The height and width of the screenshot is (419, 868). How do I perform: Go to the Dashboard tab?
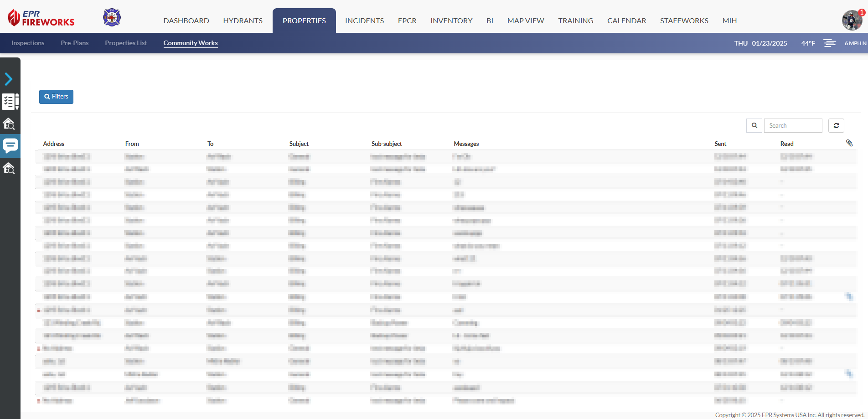tap(186, 21)
